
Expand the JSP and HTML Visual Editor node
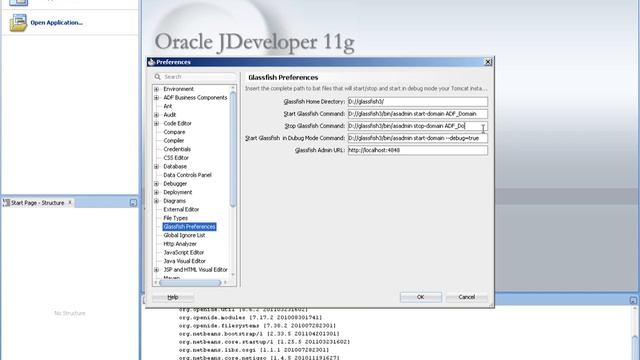click(x=156, y=270)
